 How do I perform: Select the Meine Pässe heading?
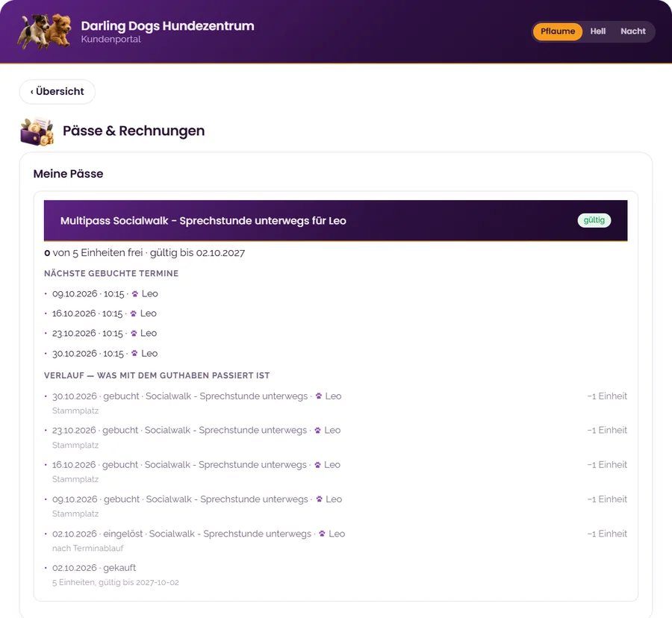68,174
